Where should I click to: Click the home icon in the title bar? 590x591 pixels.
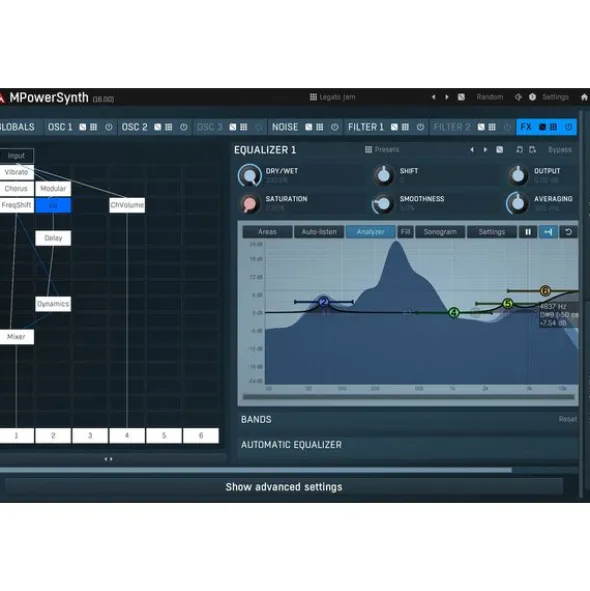(x=584, y=97)
